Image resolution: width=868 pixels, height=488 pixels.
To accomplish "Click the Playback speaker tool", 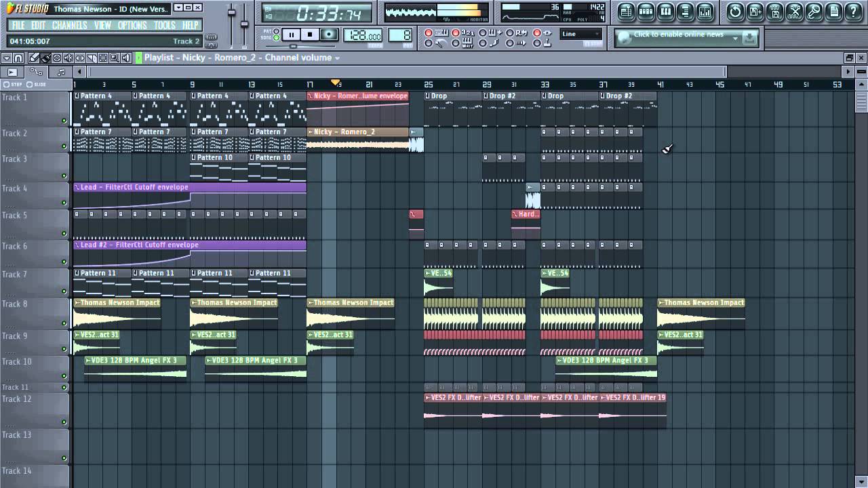I will click(x=125, y=58).
